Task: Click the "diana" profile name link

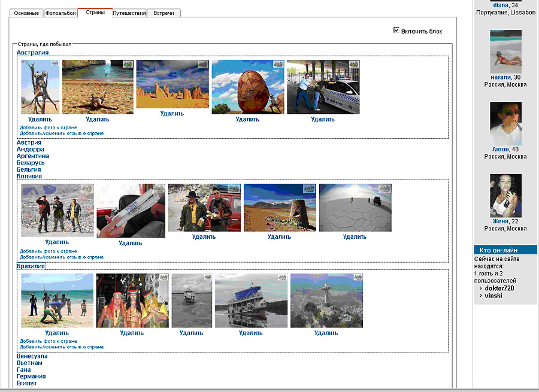Action: pos(501,5)
